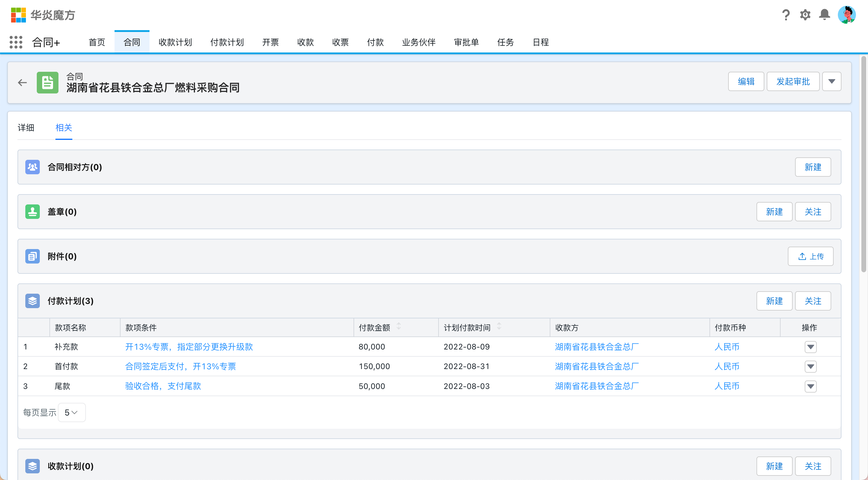The image size is (868, 480).
Task: Open the 收款计划 navigation tab
Action: 175,43
